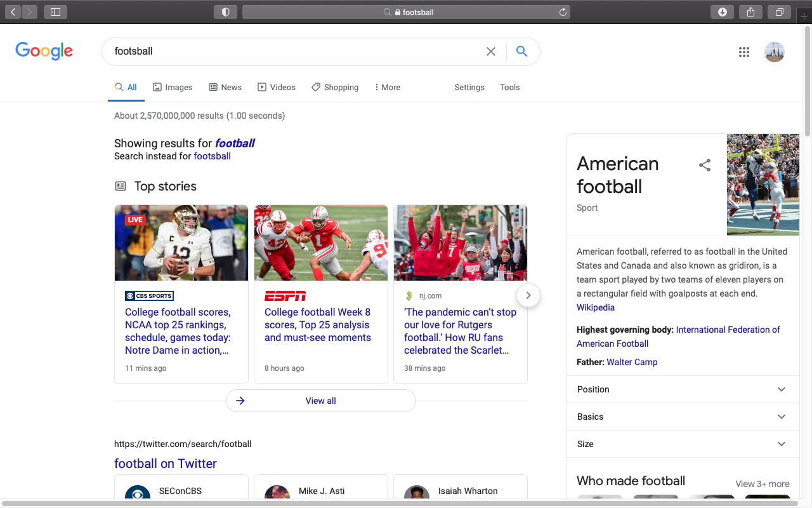The width and height of the screenshot is (812, 508).
Task: Open corrected search link 'football'
Action: pos(235,144)
